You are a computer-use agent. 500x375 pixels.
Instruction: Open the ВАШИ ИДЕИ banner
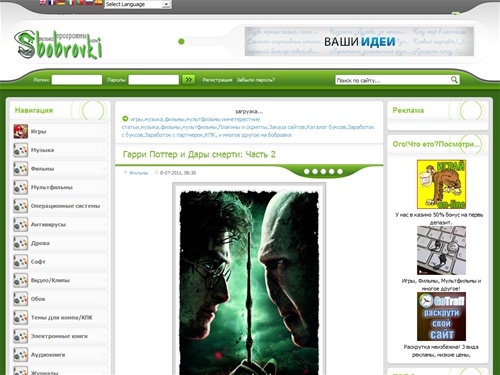pos(359,41)
